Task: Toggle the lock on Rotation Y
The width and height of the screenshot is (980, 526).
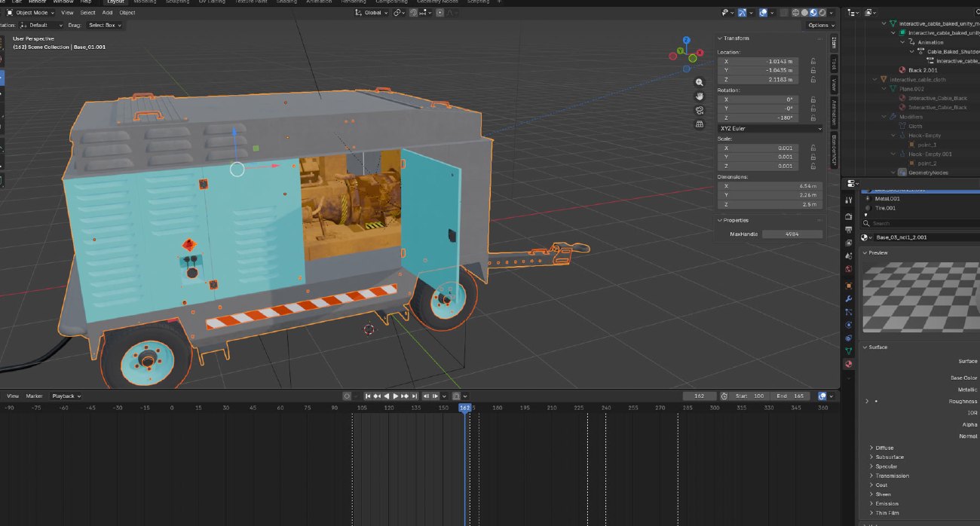Action: tap(813, 109)
